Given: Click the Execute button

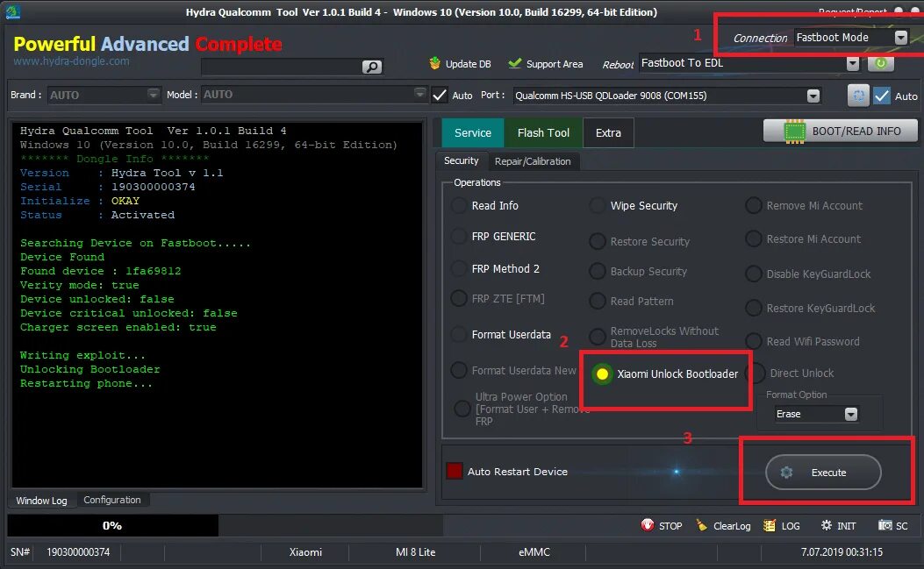Looking at the screenshot, I should [x=823, y=473].
